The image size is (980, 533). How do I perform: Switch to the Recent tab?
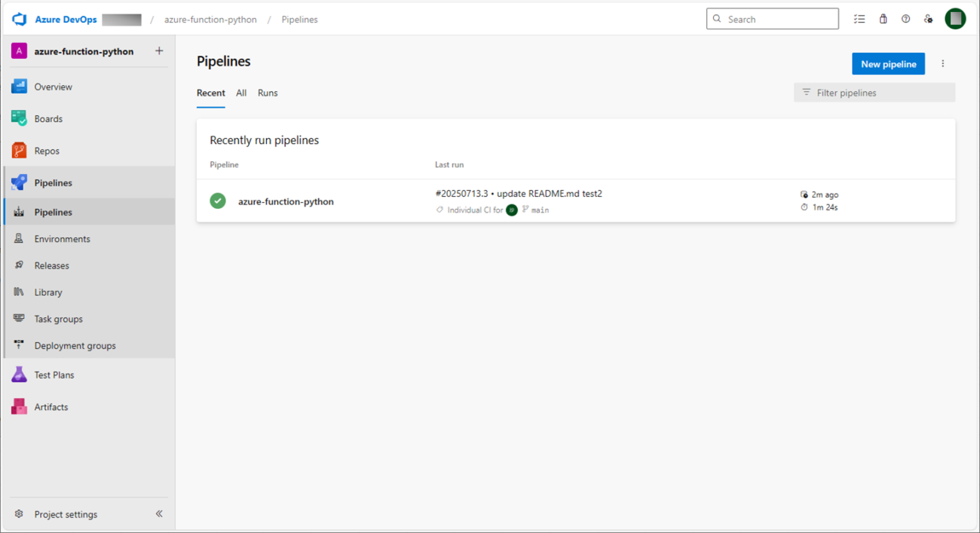coord(211,93)
